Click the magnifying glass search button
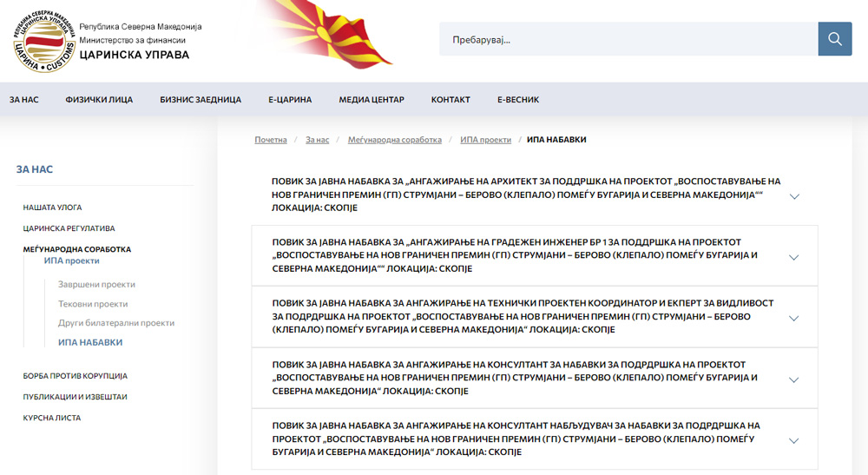 tap(834, 39)
